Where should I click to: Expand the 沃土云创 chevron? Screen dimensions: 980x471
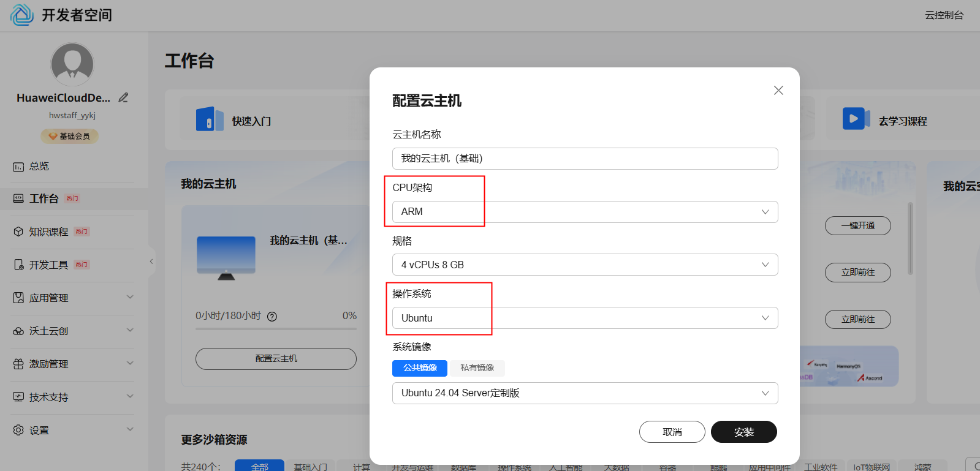(x=130, y=330)
